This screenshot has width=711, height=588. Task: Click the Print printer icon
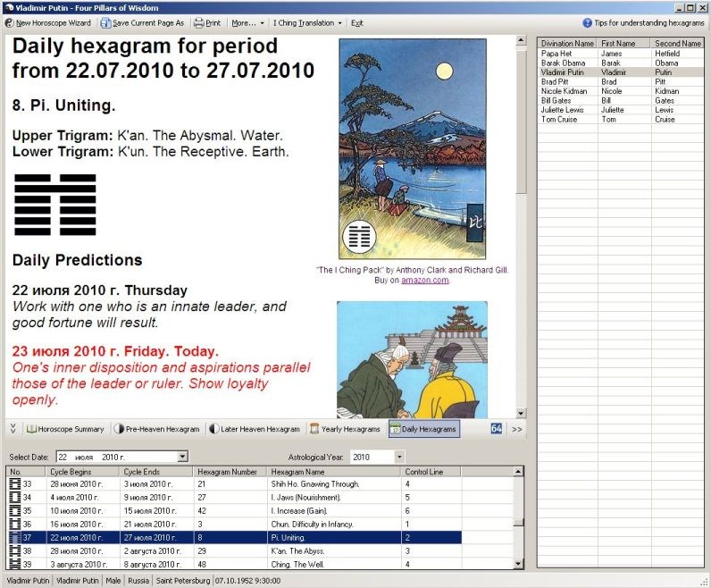[198, 22]
